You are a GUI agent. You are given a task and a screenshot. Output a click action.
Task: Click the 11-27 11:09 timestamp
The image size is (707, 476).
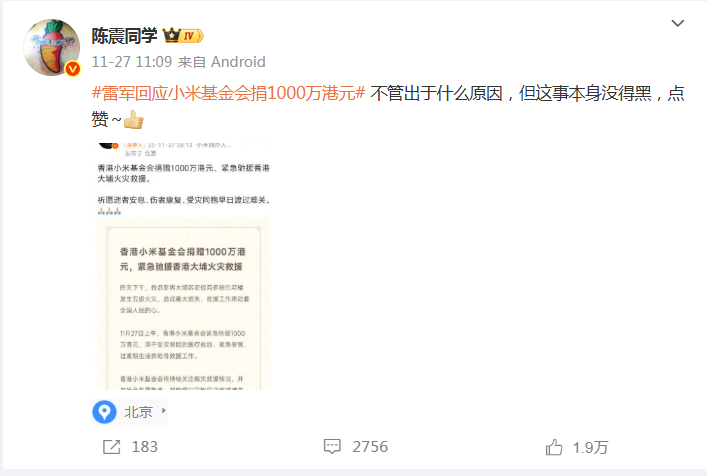pos(132,62)
